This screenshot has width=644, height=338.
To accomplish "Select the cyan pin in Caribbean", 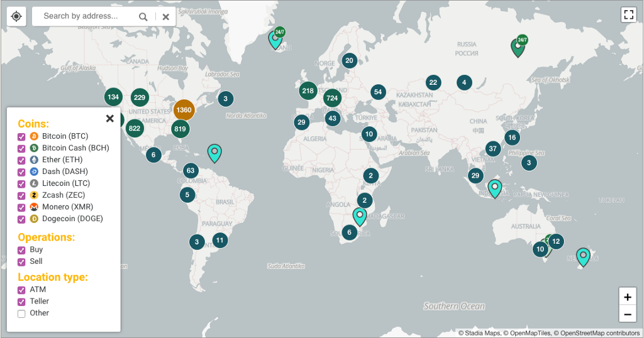I will point(214,153).
